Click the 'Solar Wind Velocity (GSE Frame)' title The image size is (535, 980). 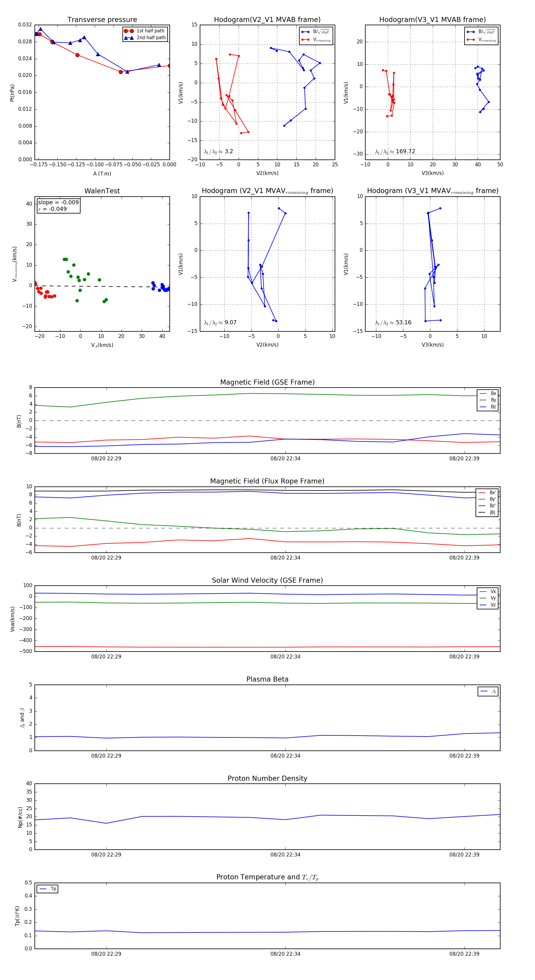[267, 581]
